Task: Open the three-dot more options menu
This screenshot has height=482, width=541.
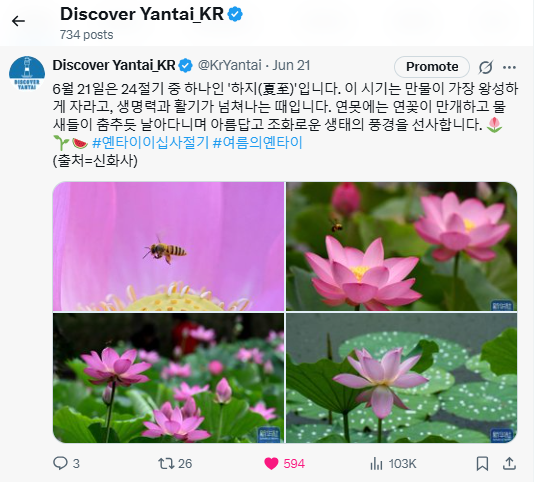Action: pos(509,67)
